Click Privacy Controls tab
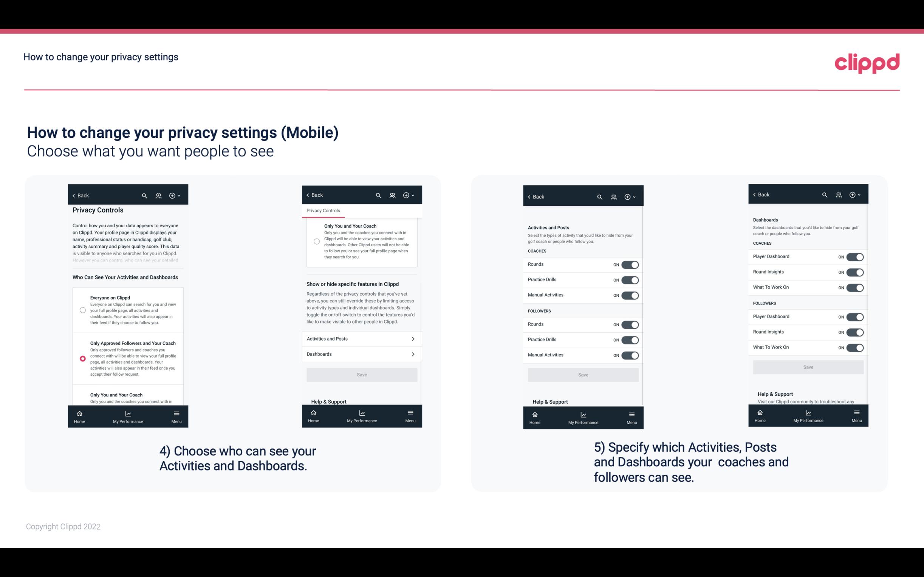Image resolution: width=924 pixels, height=577 pixels. pyautogui.click(x=323, y=210)
